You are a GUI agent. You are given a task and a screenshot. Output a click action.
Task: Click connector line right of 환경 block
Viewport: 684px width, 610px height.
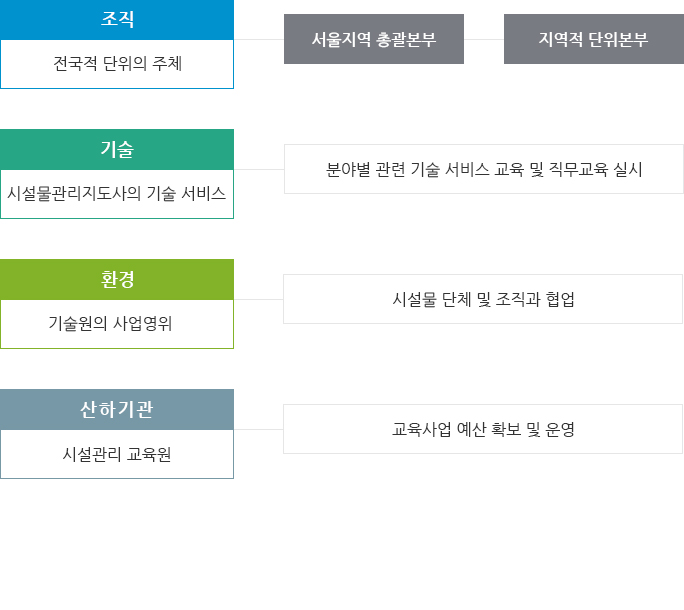pos(259,299)
